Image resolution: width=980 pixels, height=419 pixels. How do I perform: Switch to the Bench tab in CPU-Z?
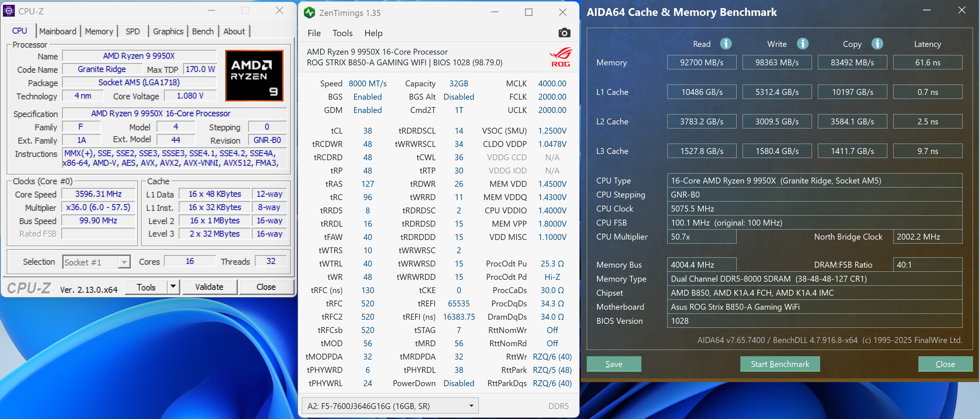click(203, 31)
